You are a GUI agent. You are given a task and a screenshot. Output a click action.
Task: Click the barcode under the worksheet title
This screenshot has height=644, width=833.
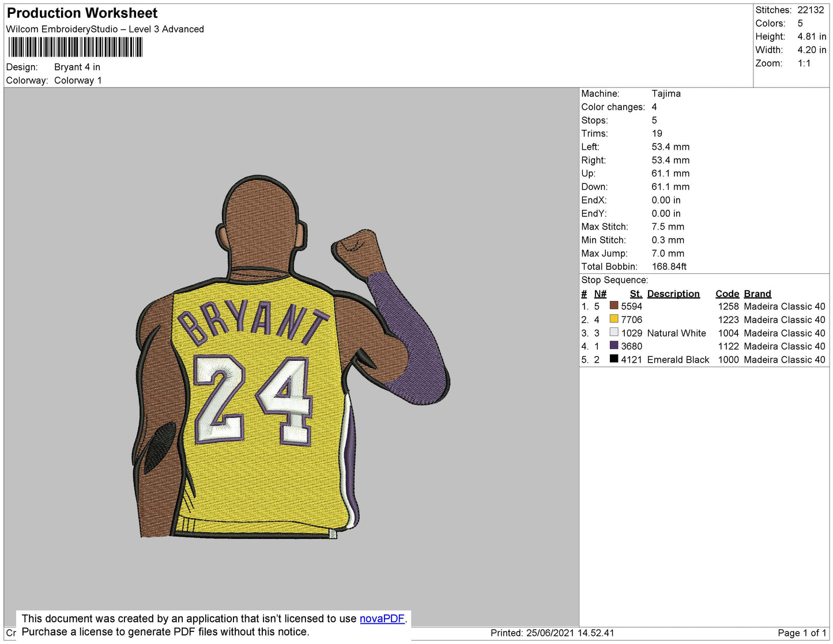pyautogui.click(x=75, y=47)
